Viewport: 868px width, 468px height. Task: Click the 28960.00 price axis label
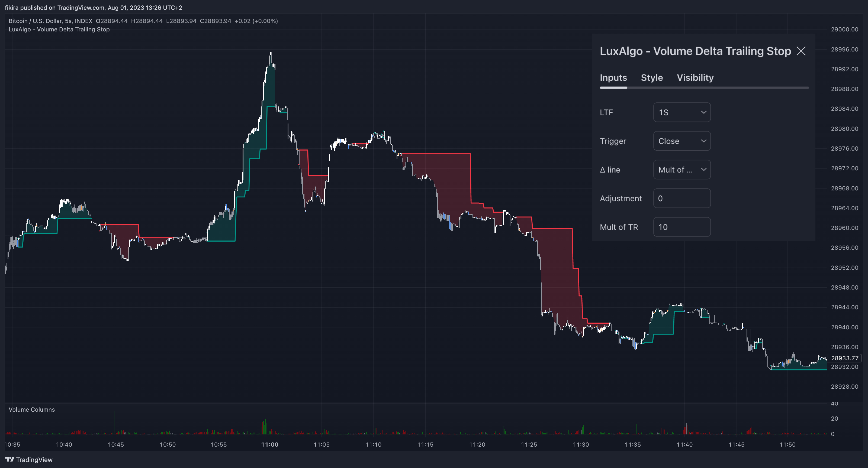pyautogui.click(x=844, y=228)
